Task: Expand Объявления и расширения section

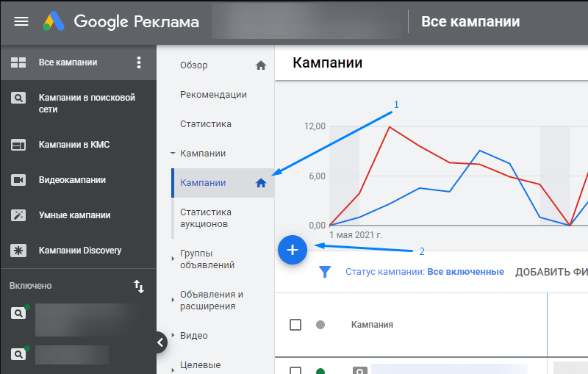Action: click(x=173, y=300)
